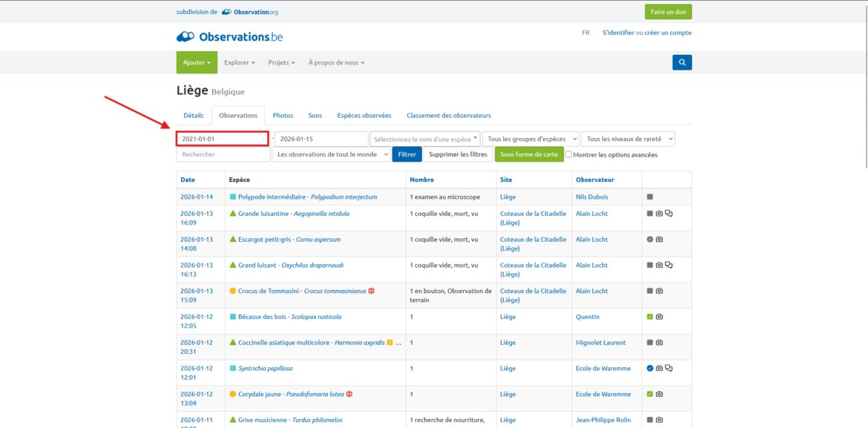This screenshot has height=428, width=868.
Task: Open the Tous les groupes d'espèces dropdown
Action: pyautogui.click(x=530, y=139)
